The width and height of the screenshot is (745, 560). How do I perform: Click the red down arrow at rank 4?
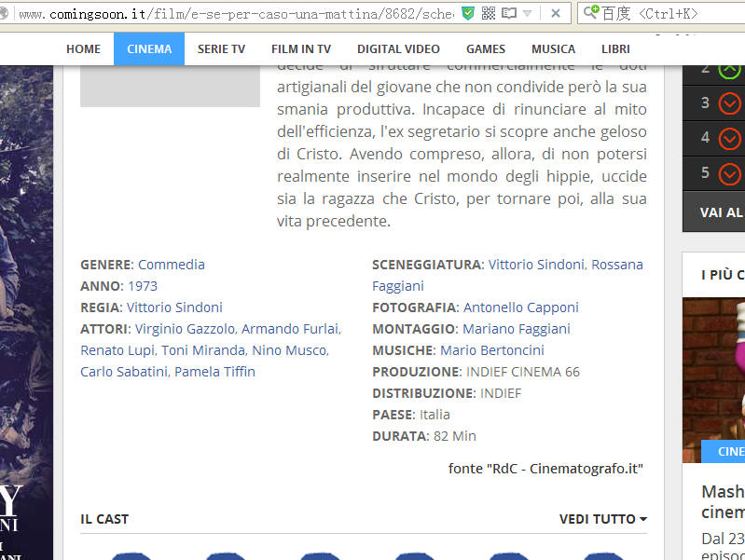[x=729, y=139]
